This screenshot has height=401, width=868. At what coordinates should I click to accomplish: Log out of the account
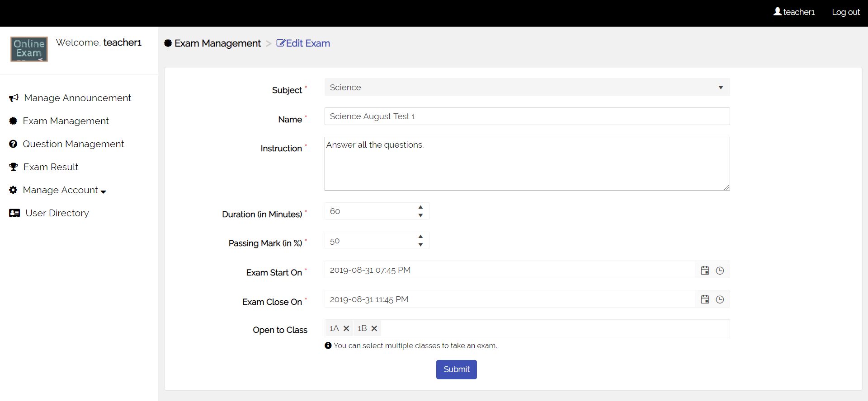pos(845,12)
